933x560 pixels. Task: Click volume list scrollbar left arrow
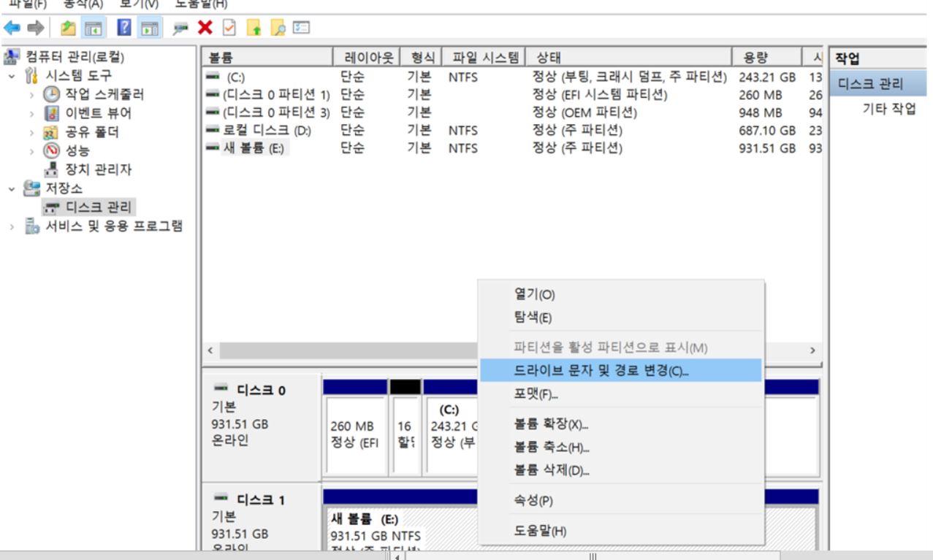coord(210,351)
